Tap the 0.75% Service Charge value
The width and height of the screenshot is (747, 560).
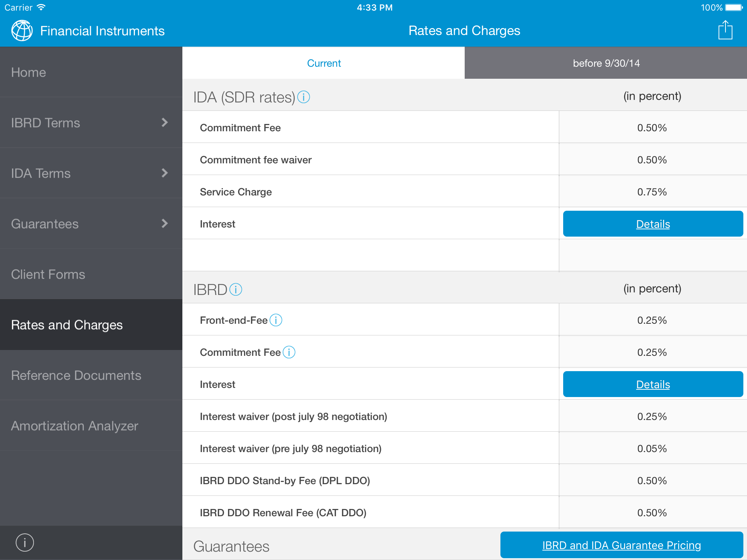pos(652,192)
